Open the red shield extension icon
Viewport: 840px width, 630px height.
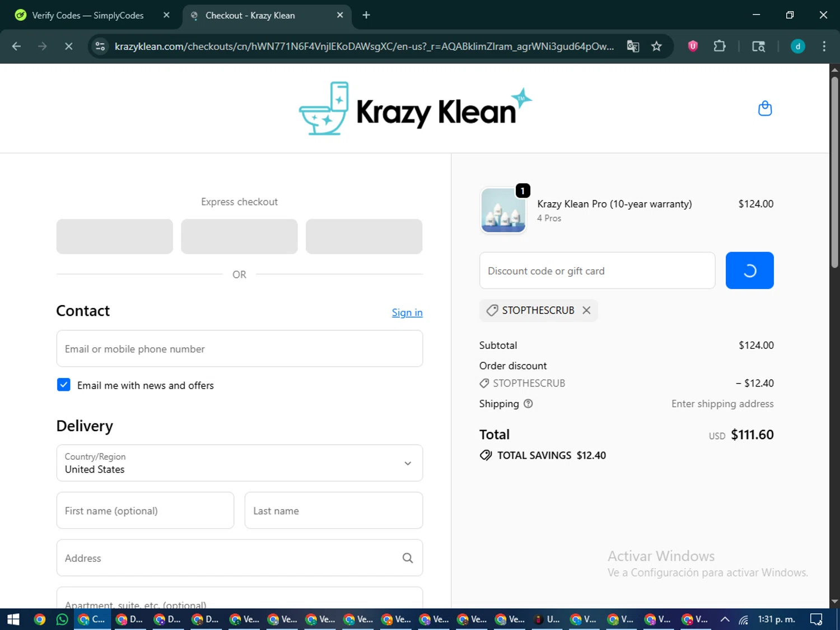point(693,46)
